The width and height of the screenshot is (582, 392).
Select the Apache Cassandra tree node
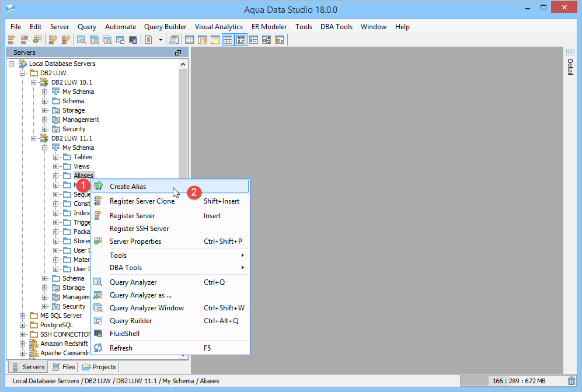pyautogui.click(x=65, y=353)
